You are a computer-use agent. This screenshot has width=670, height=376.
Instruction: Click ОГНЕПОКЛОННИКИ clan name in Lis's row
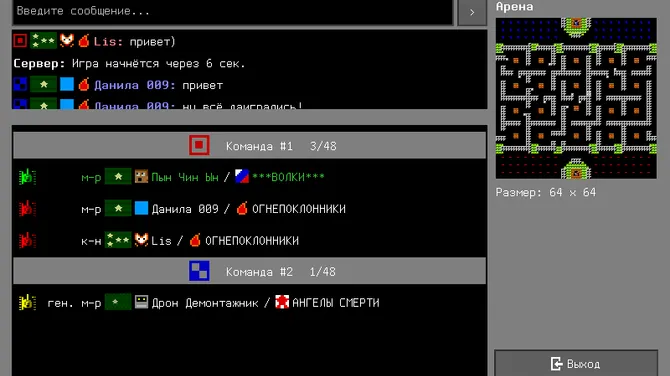252,241
